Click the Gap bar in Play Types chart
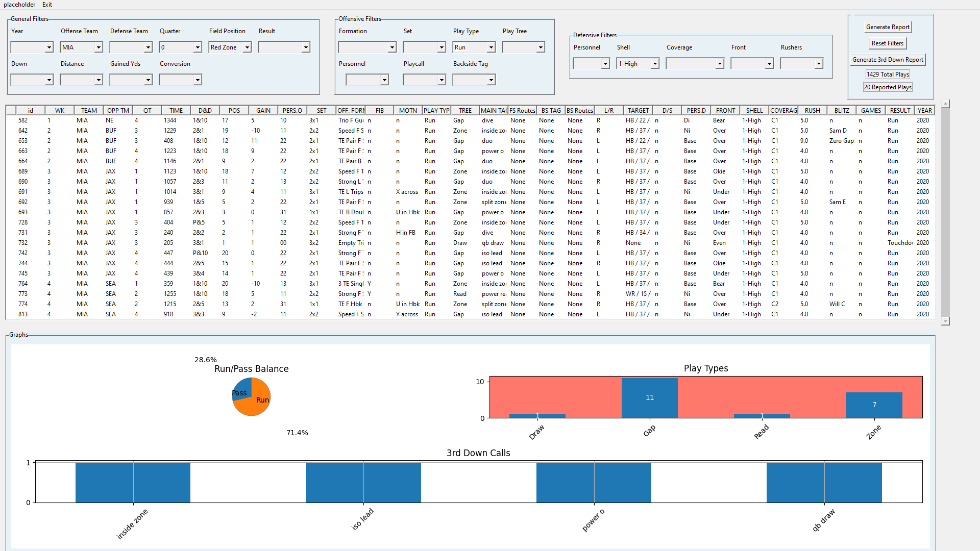980x551 pixels. [649, 398]
